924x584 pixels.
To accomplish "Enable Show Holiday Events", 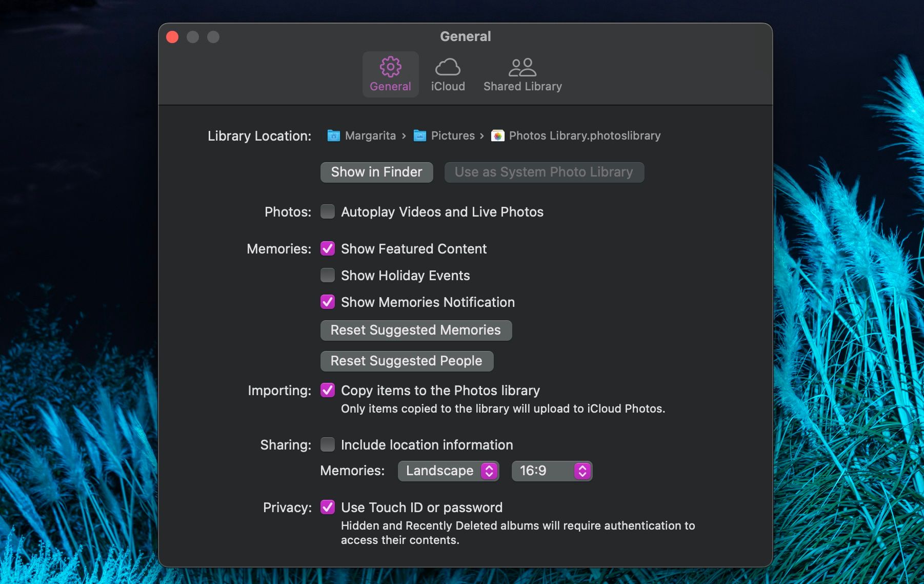I will point(327,275).
